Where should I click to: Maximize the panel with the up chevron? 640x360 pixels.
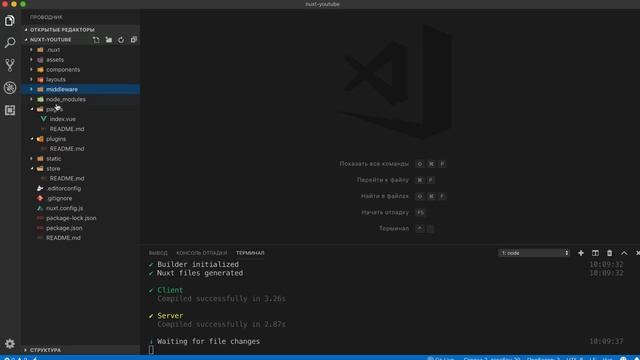624,253
